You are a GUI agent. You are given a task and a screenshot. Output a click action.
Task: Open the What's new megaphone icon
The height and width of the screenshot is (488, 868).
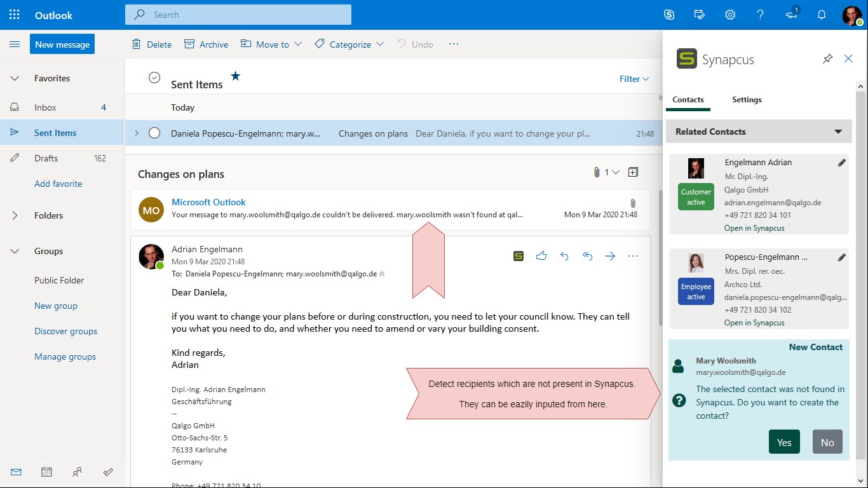coord(792,14)
